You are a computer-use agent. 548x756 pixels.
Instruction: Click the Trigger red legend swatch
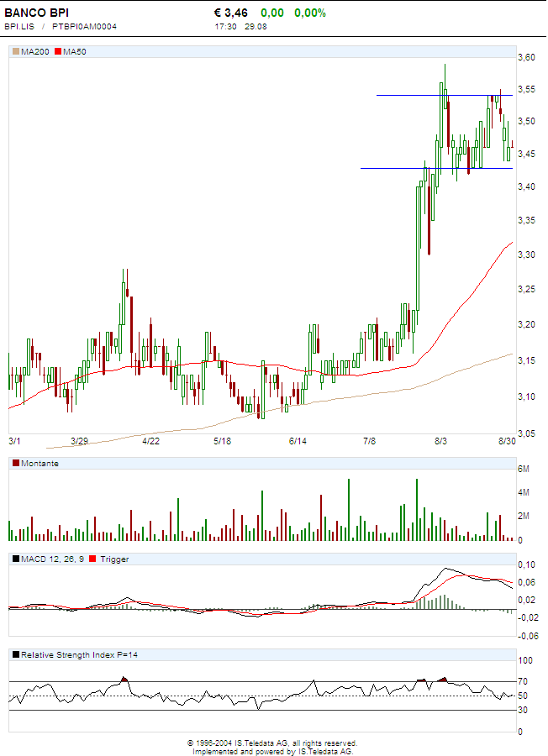click(x=92, y=559)
